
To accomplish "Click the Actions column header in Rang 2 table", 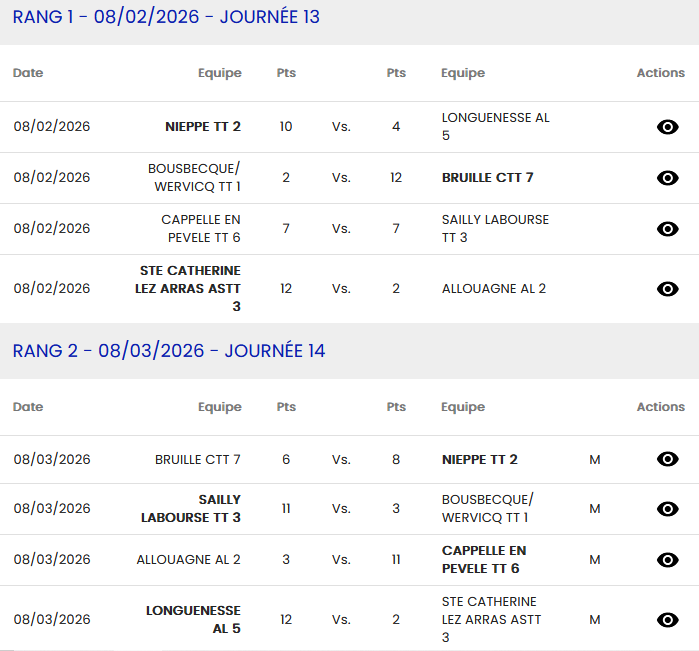I will [660, 407].
